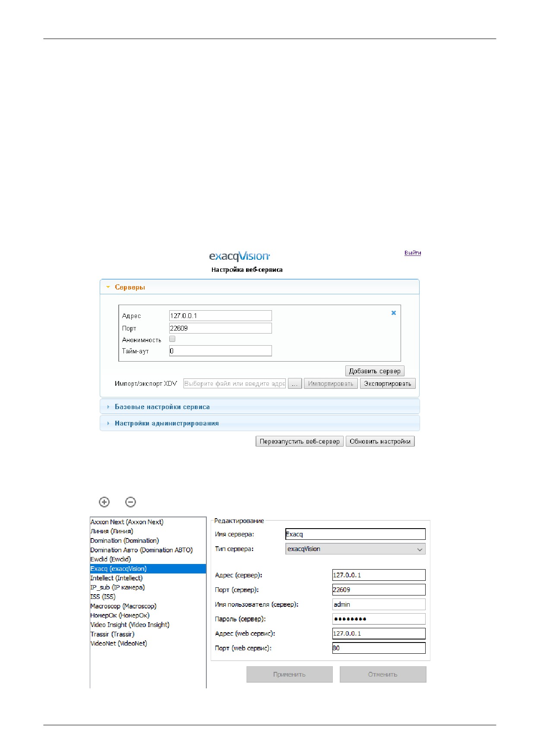Focus the Адрес field with 127.0.0.1 in Серверы

point(221,316)
